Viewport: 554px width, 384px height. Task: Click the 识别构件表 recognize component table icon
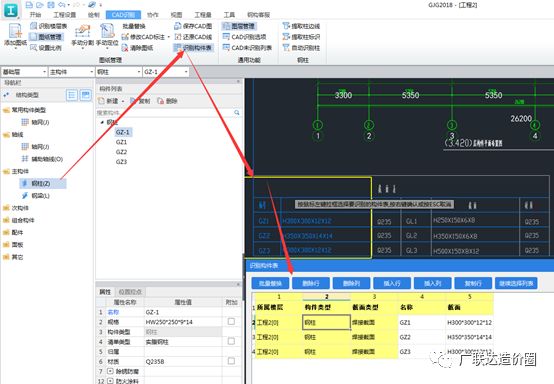pos(178,48)
